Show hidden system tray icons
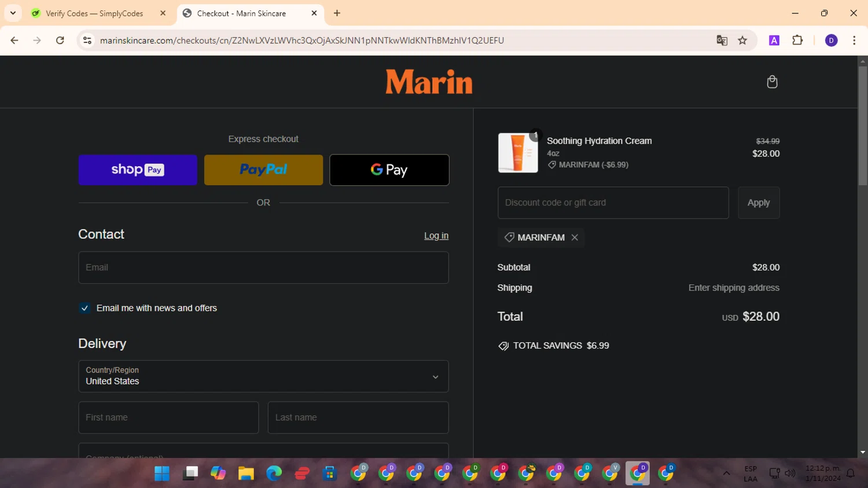The image size is (868, 488). [726, 474]
